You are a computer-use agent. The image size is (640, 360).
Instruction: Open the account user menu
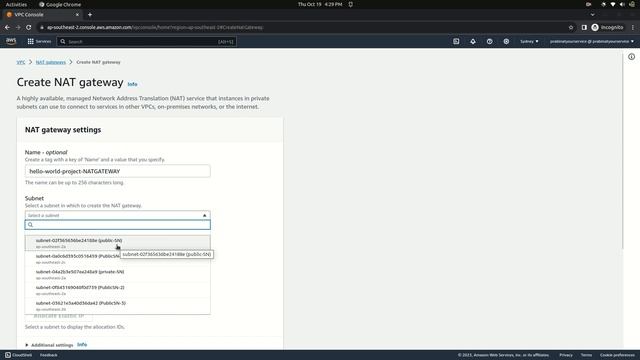[x=591, y=41]
